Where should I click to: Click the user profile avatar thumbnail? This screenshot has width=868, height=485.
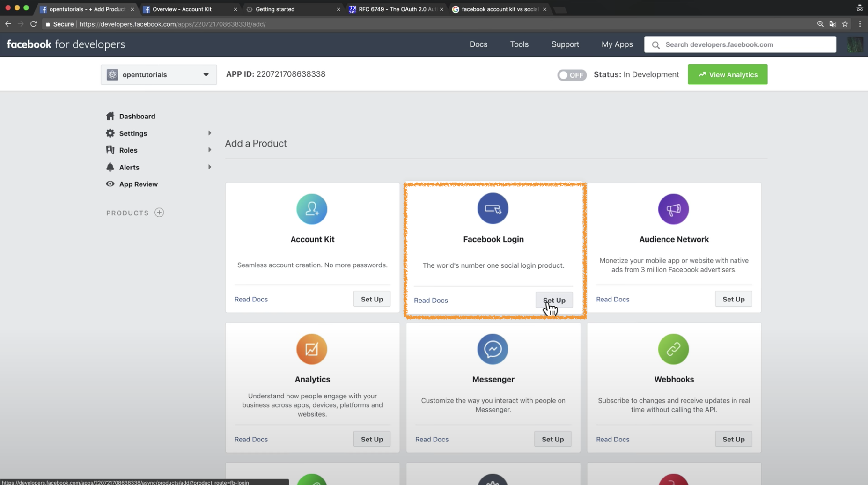pos(855,44)
